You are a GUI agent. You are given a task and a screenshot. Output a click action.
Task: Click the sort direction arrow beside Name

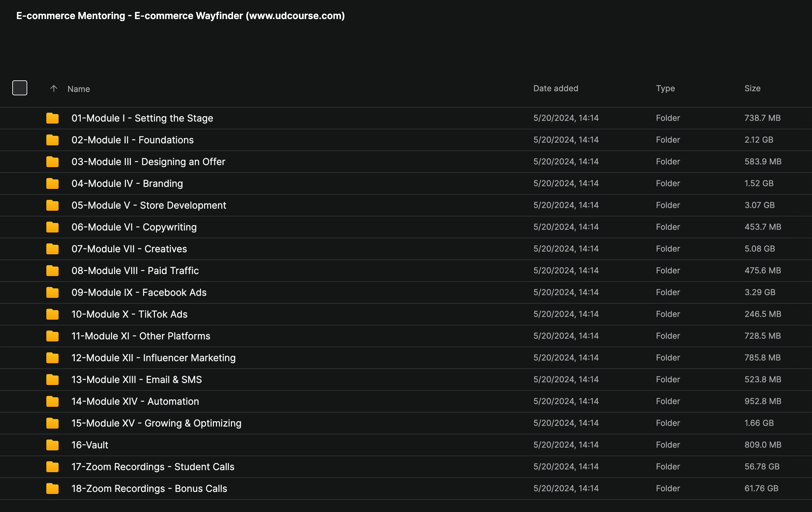pyautogui.click(x=53, y=89)
